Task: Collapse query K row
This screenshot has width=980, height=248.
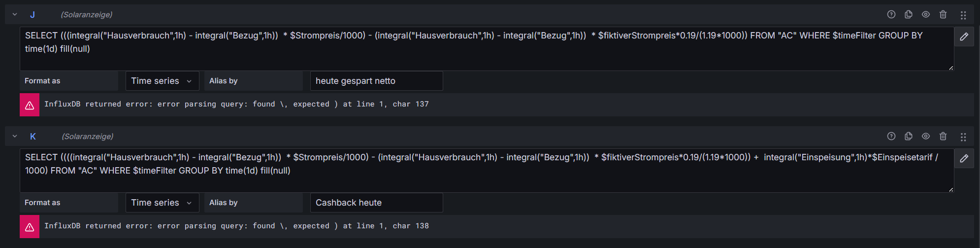Action: coord(15,136)
